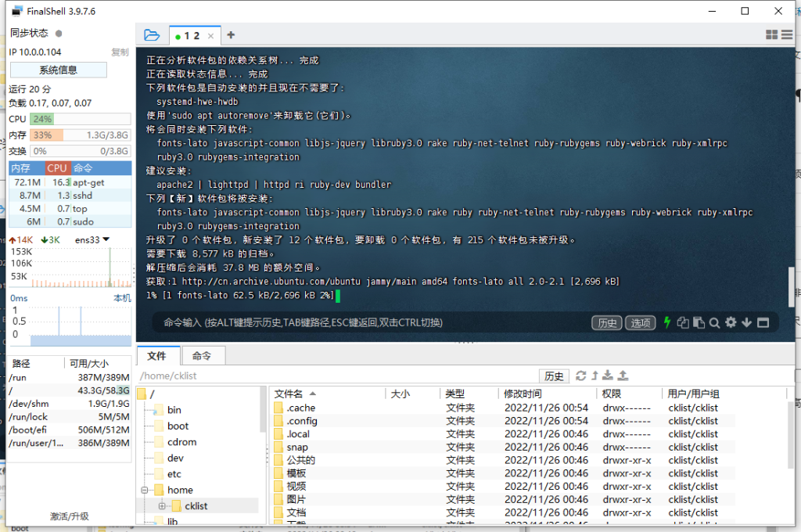Click the green lightning quick-command icon
Image resolution: width=801 pixels, height=532 pixels.
coord(666,322)
